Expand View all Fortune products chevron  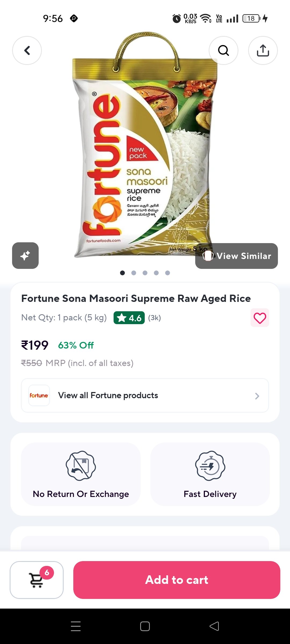pyautogui.click(x=257, y=396)
